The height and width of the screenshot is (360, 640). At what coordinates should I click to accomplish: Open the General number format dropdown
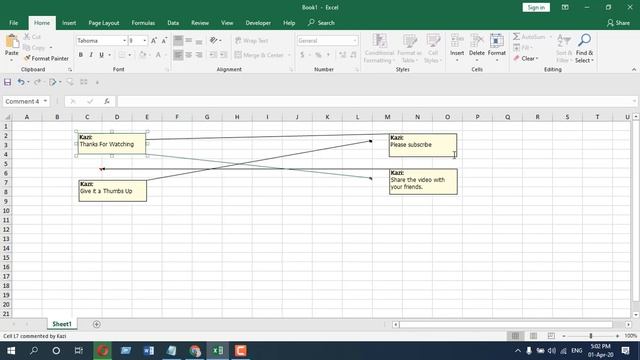tap(355, 40)
